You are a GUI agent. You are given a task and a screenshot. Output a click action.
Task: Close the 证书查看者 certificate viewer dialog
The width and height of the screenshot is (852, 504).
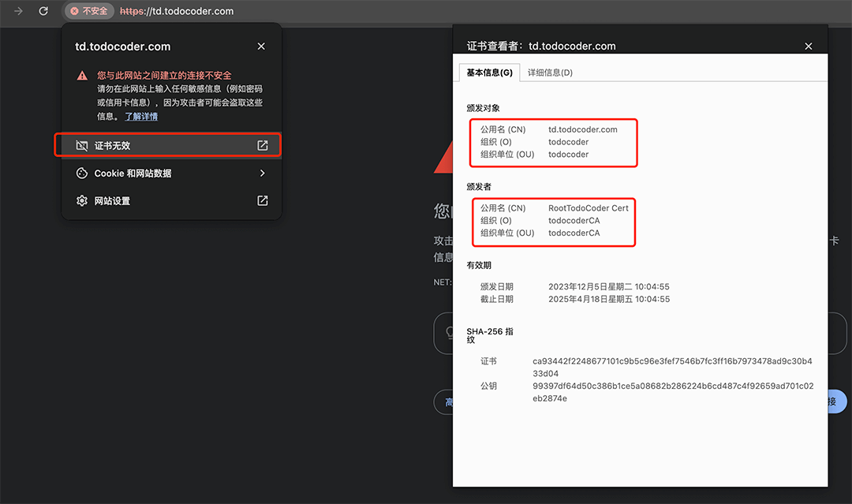pyautogui.click(x=809, y=47)
